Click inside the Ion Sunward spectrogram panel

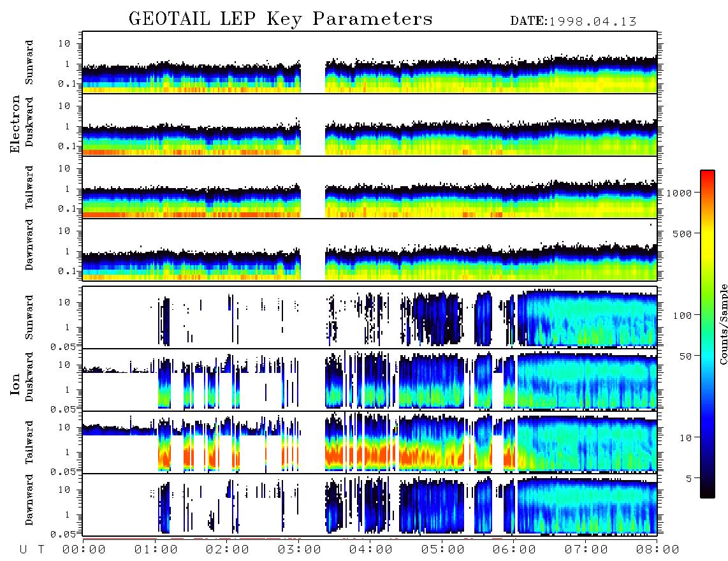[370, 317]
